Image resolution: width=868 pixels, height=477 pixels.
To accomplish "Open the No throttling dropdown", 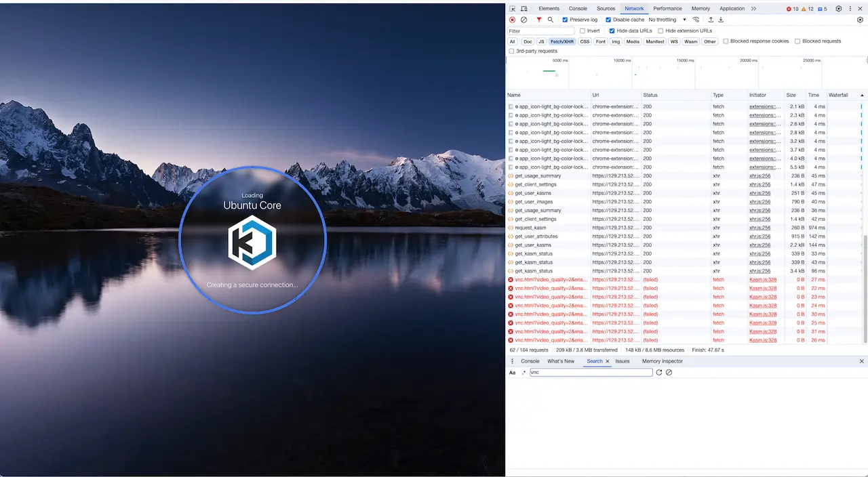I will [663, 20].
